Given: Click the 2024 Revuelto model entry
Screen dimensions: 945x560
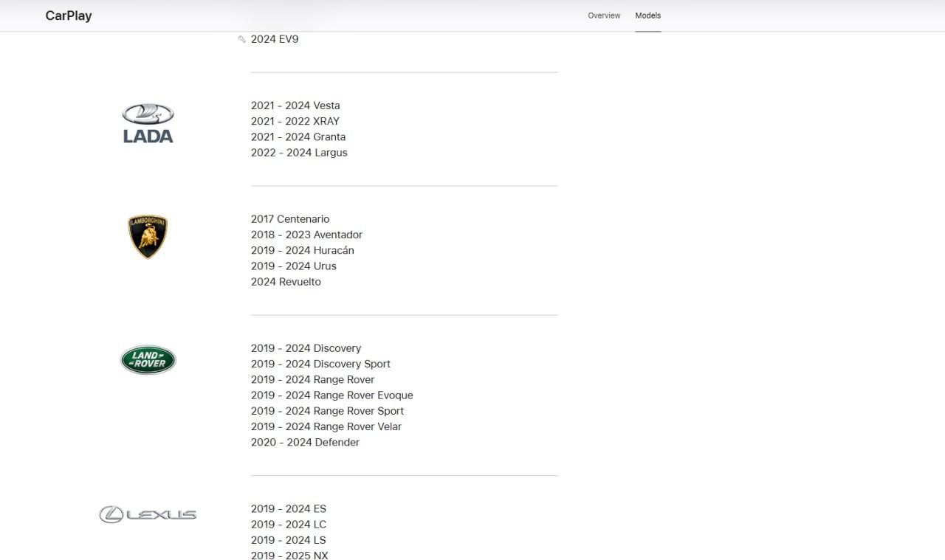Looking at the screenshot, I should [286, 282].
